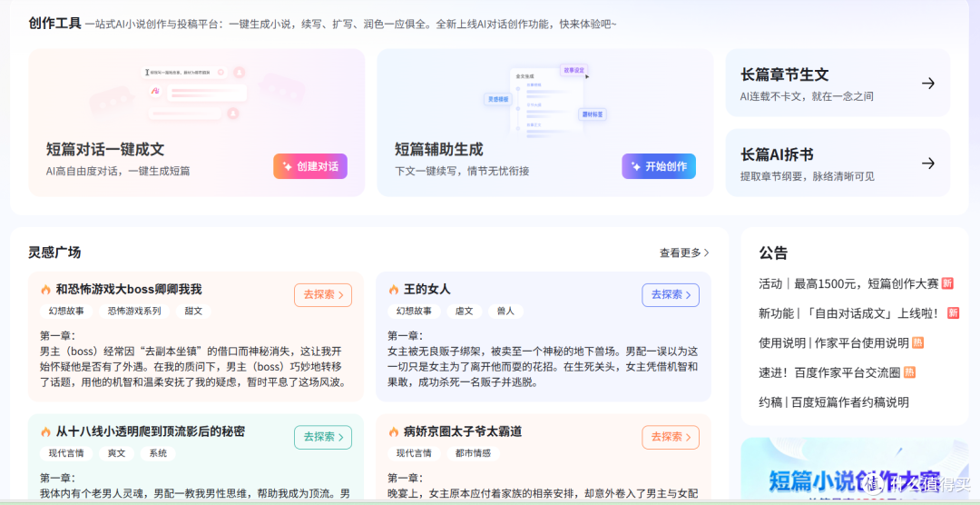Click flame icon beside 病娇京圈太子爷太霸道
The image size is (980, 505).
pos(393,431)
